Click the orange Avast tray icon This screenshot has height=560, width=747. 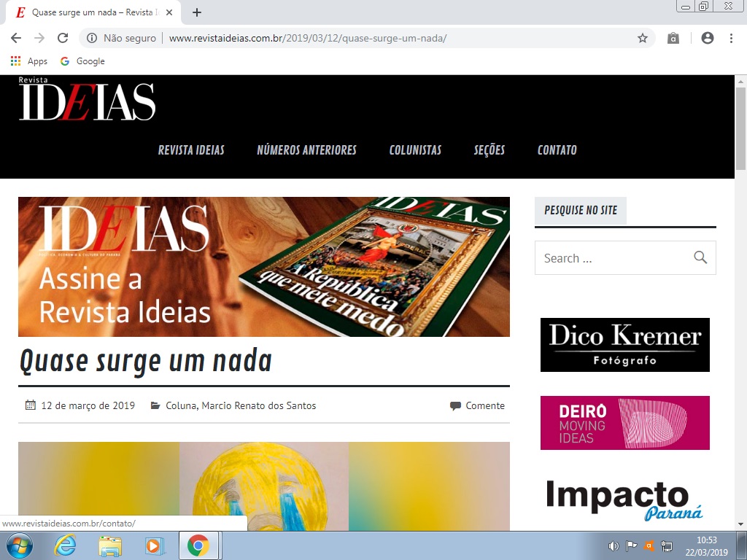point(649,545)
